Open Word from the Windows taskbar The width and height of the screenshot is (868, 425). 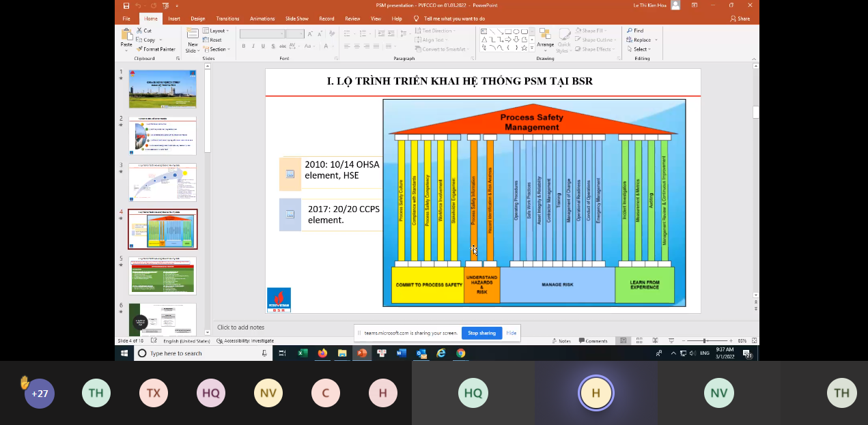click(x=402, y=353)
